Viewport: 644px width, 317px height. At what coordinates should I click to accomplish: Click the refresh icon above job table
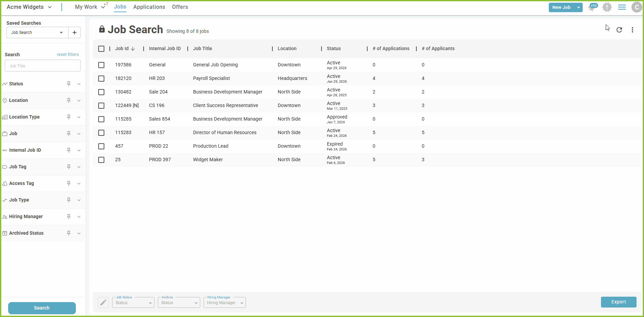(x=619, y=30)
